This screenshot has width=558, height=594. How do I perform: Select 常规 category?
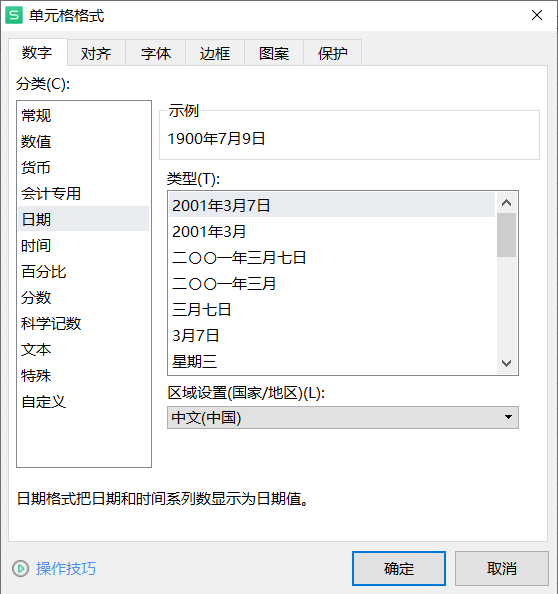point(84,116)
